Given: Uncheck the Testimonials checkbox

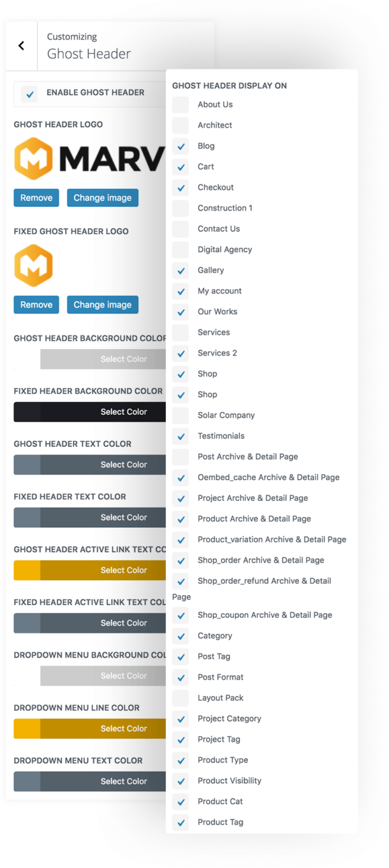Looking at the screenshot, I should click(x=180, y=437).
